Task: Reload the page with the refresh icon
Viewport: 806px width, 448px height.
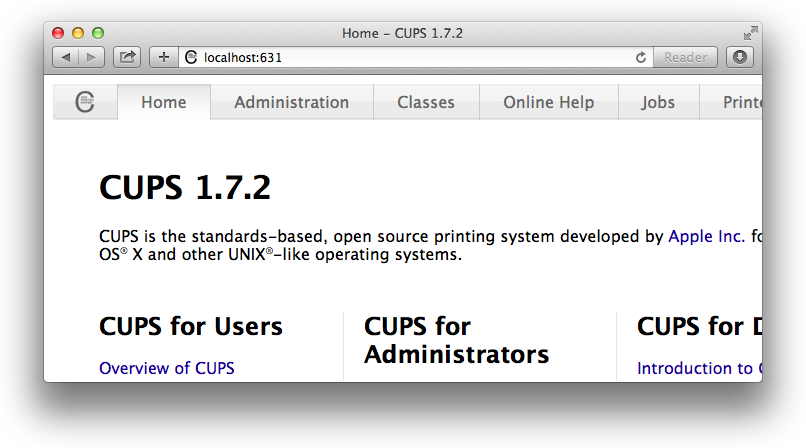Action: pos(641,57)
